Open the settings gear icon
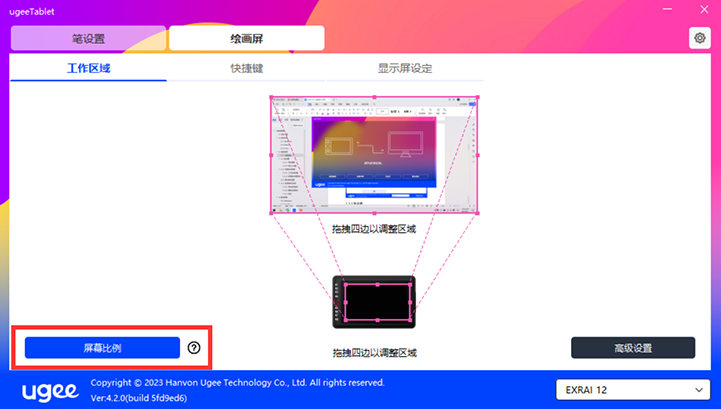 pyautogui.click(x=699, y=38)
